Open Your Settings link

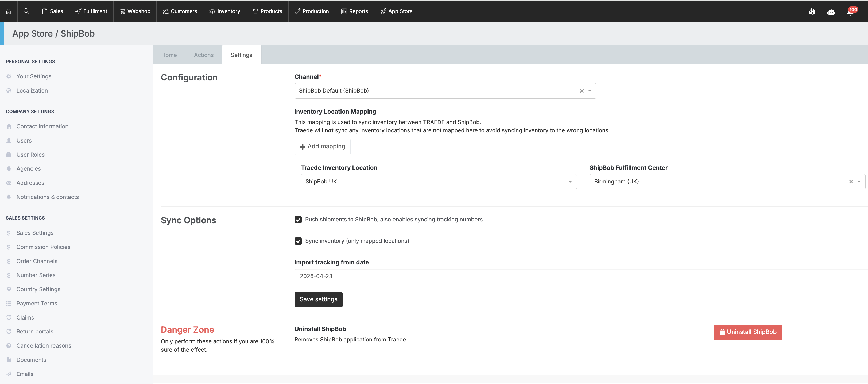[x=34, y=76]
